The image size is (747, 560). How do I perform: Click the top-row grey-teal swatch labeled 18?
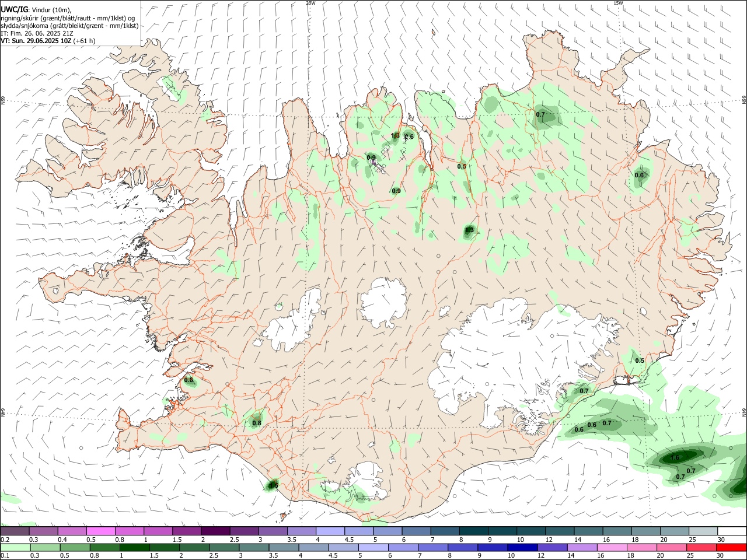pos(645,531)
